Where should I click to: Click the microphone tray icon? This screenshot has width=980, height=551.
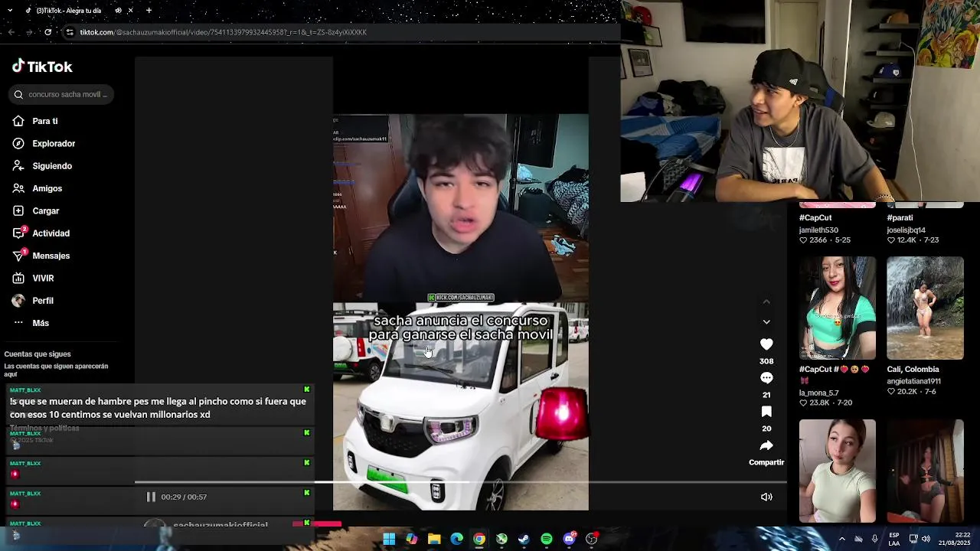(874, 539)
